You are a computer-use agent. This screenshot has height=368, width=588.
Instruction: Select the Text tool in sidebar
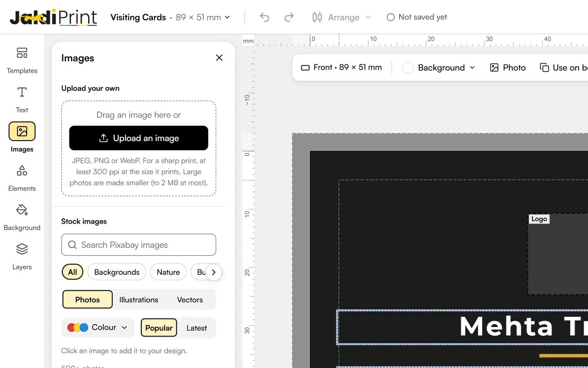click(x=22, y=100)
